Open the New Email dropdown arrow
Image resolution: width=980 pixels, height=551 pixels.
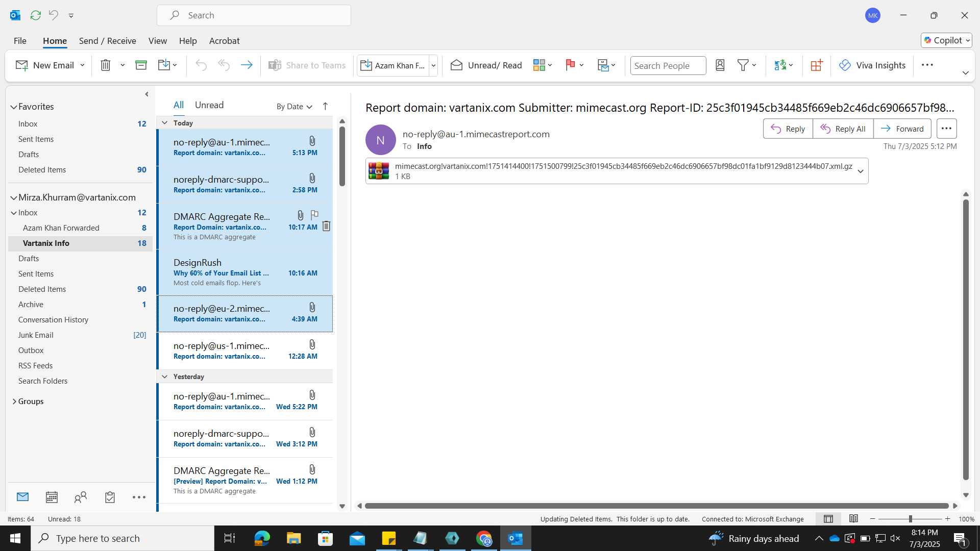click(x=82, y=65)
